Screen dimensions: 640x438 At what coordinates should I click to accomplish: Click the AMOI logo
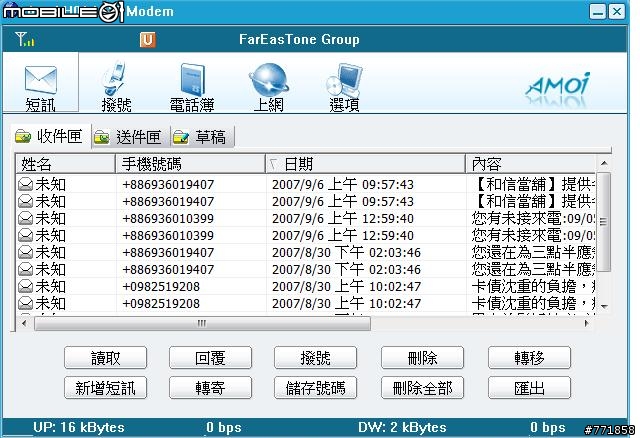coord(558,87)
